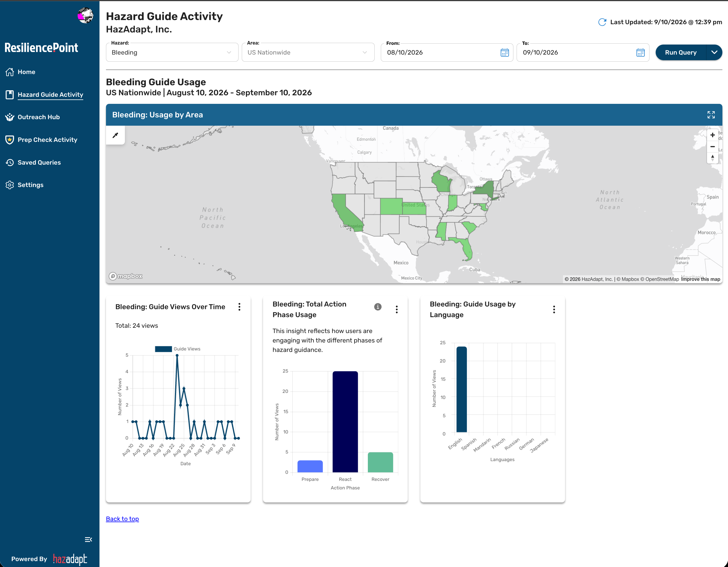The image size is (728, 567).
Task: Reset the map compass bearing
Action: coord(713,158)
